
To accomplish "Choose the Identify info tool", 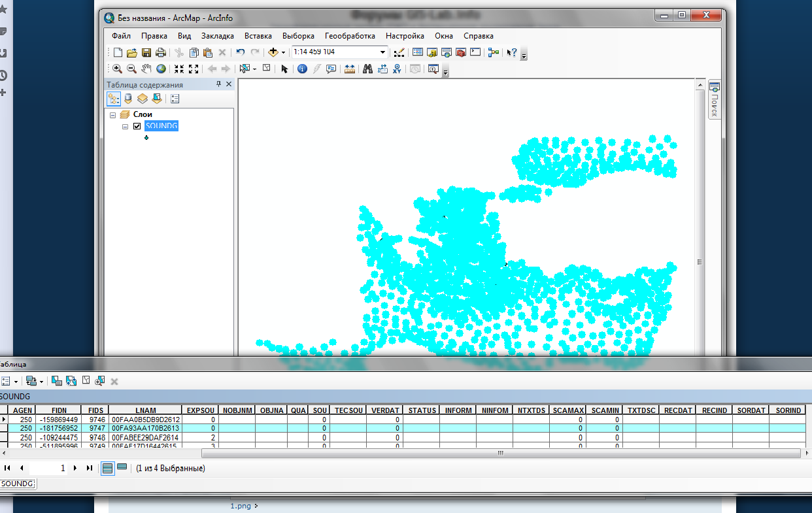I will 302,69.
